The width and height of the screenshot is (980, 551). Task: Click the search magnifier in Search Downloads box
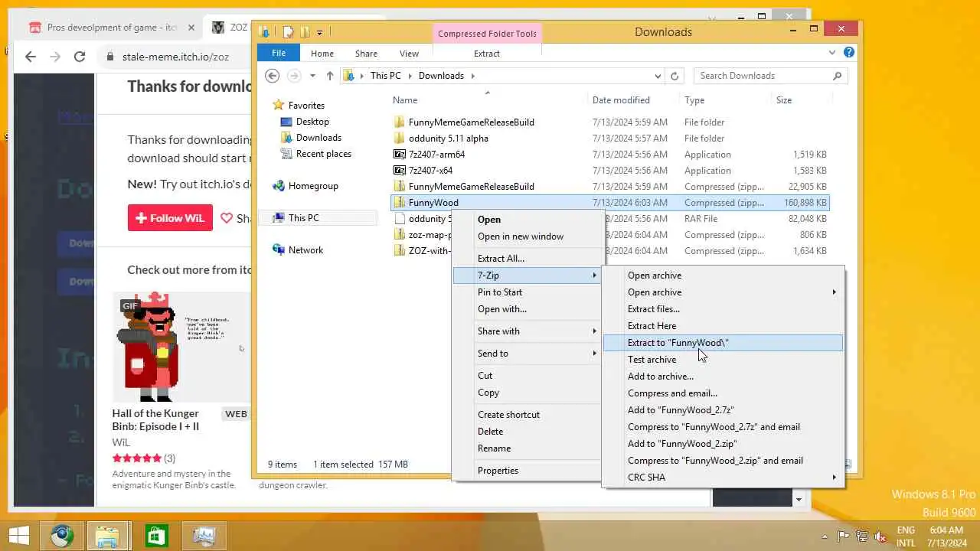click(x=837, y=76)
